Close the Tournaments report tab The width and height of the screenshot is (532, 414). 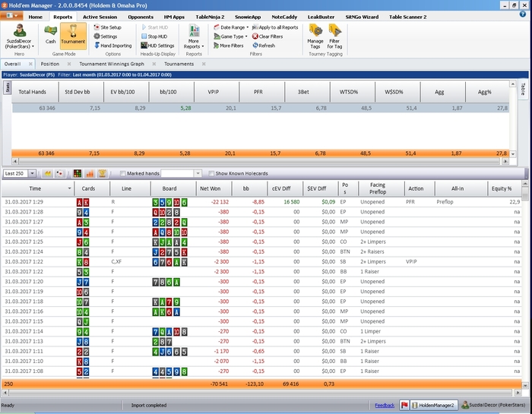point(204,64)
